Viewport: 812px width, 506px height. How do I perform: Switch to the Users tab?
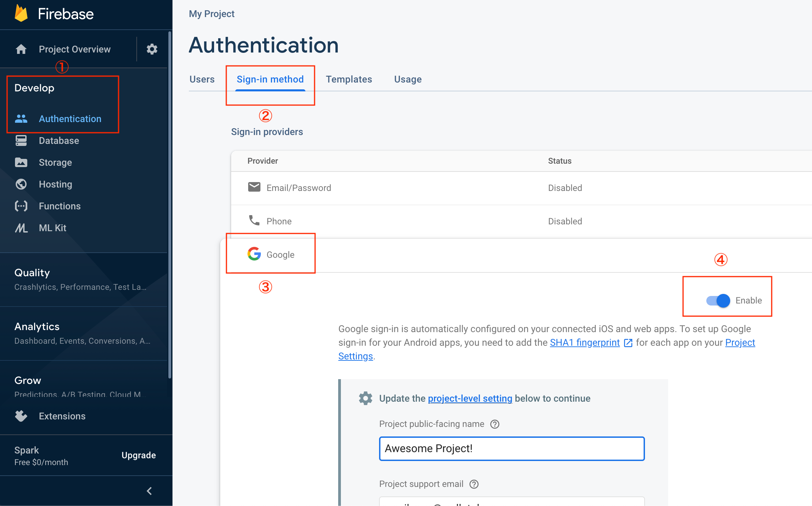point(202,79)
